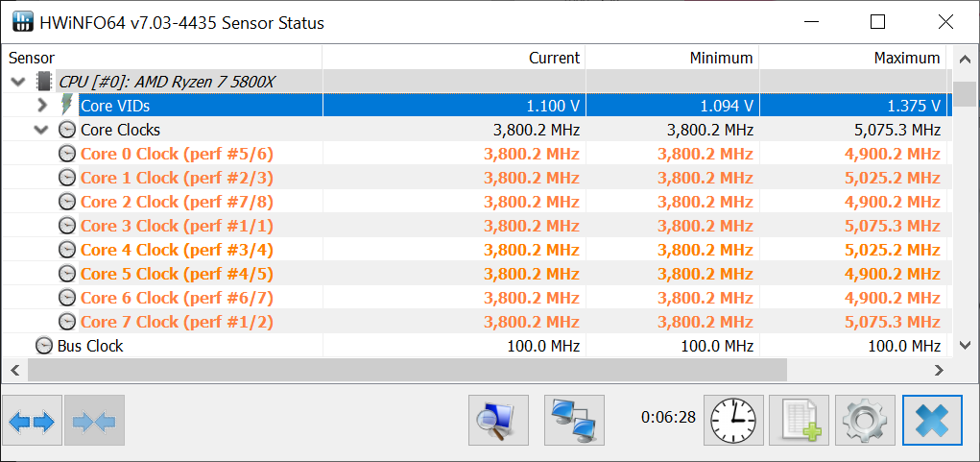
Task: Click the HWiNFO64 title bar app icon
Action: point(23,23)
